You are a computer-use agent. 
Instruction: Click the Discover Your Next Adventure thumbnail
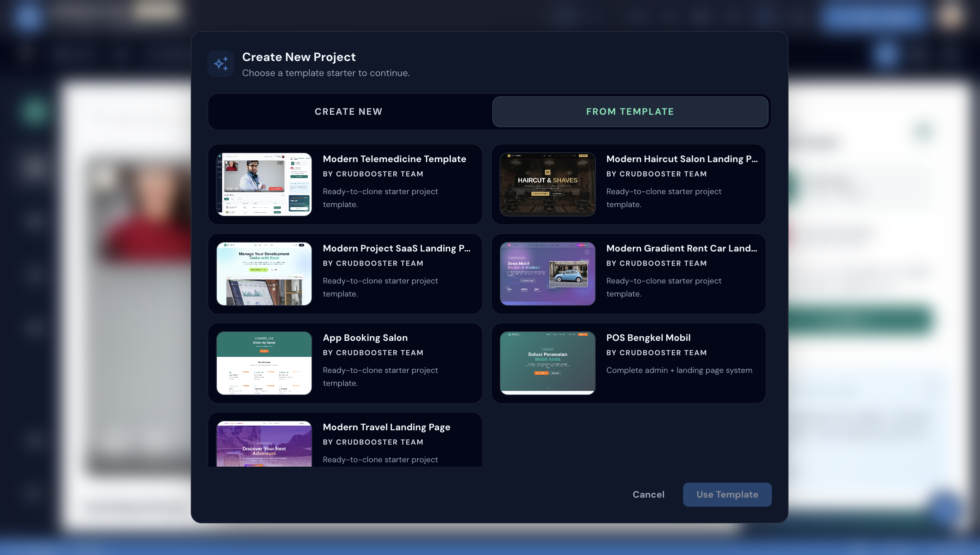click(x=264, y=446)
